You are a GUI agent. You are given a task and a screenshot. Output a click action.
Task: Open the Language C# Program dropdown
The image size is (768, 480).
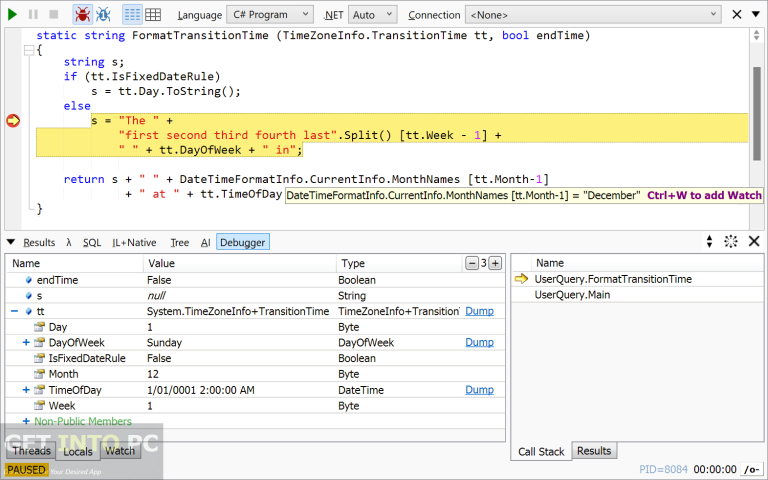pyautogui.click(x=270, y=15)
